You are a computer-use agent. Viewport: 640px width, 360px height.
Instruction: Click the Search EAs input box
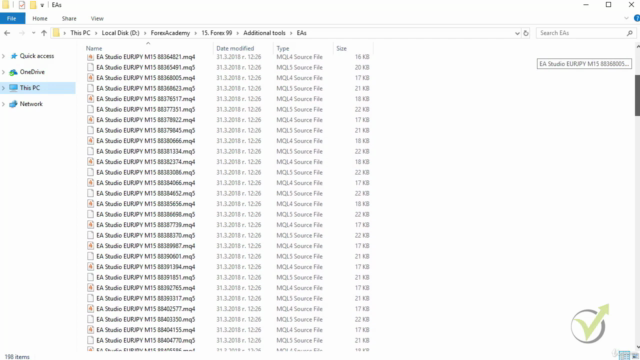coord(581,33)
